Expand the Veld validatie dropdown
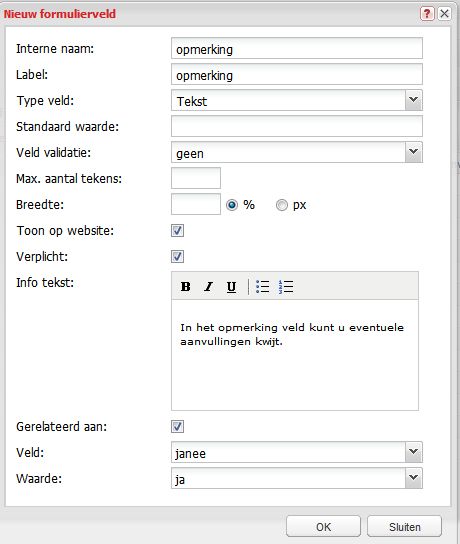Viewport: 460px width, 544px height. tap(297, 152)
